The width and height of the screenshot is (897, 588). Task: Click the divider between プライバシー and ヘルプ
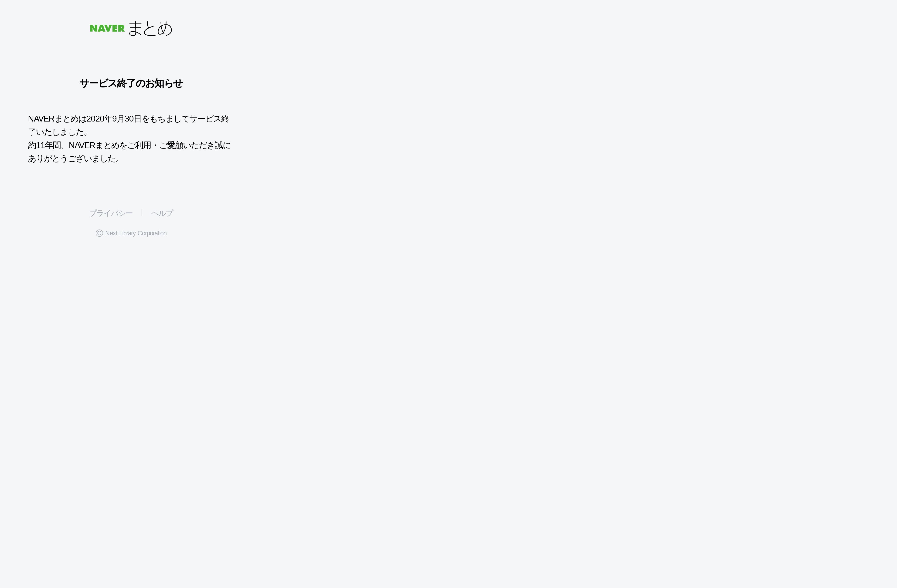click(142, 213)
